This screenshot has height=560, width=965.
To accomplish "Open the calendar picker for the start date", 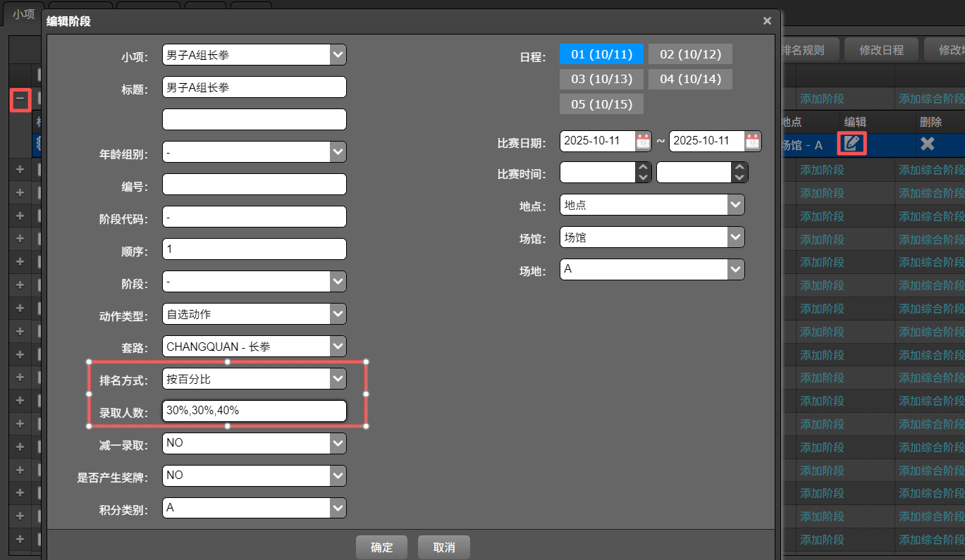I will tap(643, 141).
